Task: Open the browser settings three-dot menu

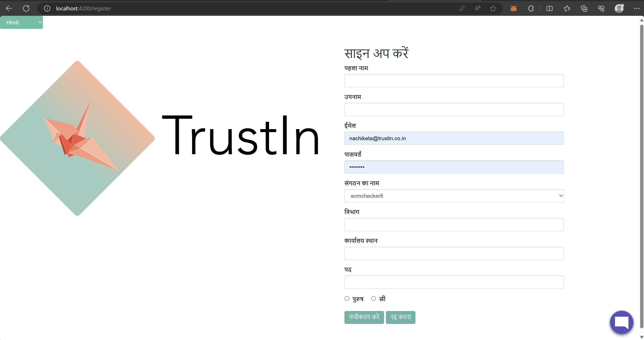Action: [x=637, y=8]
